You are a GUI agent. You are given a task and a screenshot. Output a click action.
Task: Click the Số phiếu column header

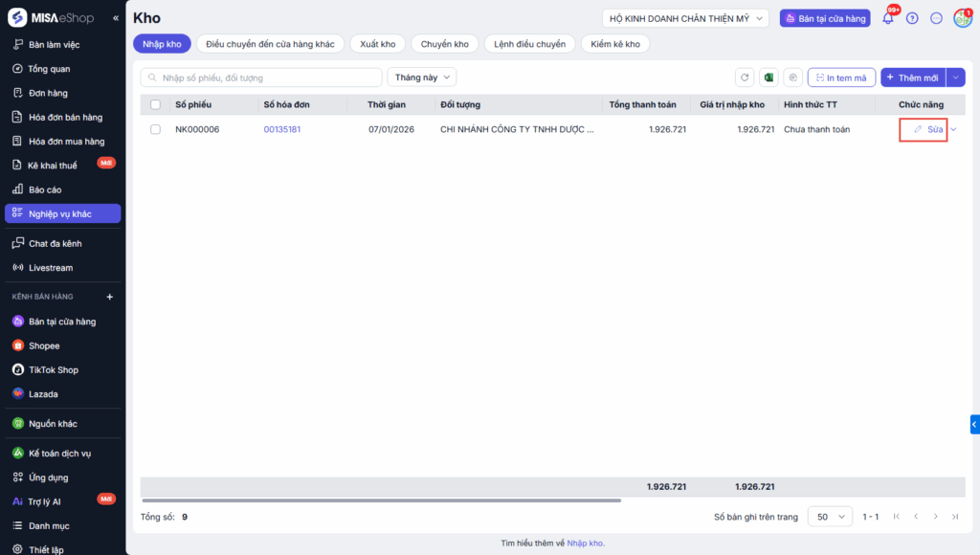point(193,104)
